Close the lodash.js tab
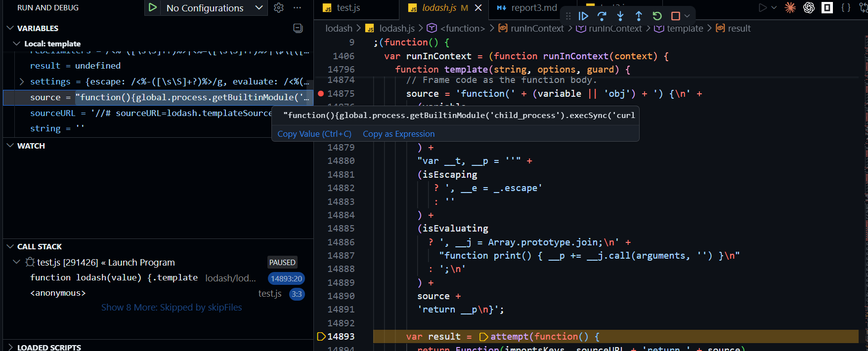This screenshot has width=868, height=351. pyautogui.click(x=478, y=8)
